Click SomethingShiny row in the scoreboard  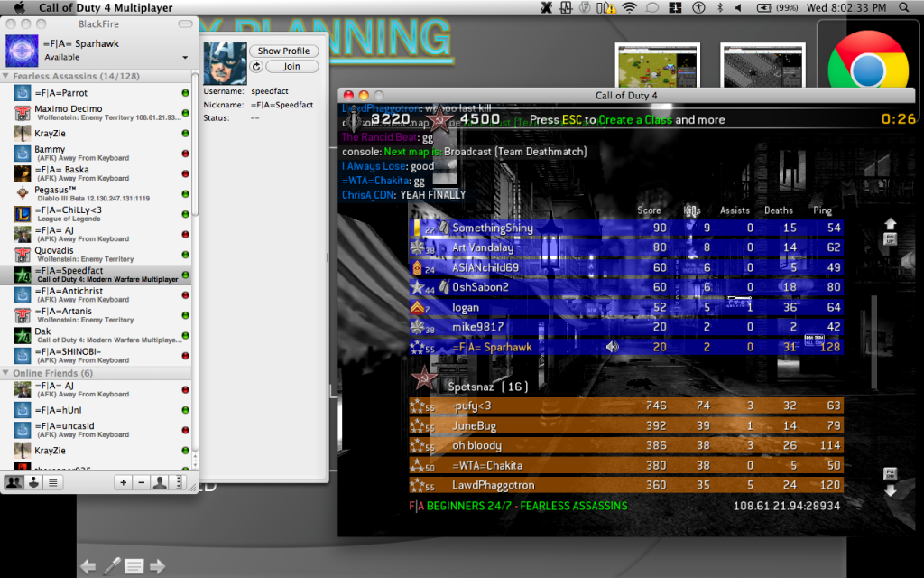click(x=626, y=228)
